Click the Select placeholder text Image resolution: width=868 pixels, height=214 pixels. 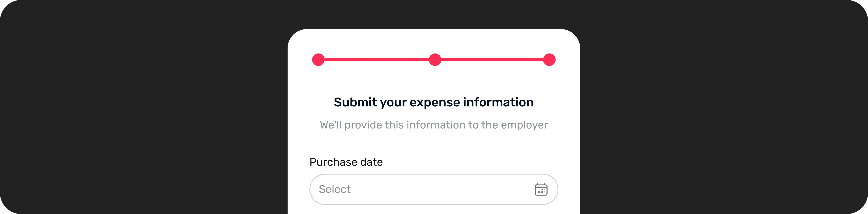point(335,189)
